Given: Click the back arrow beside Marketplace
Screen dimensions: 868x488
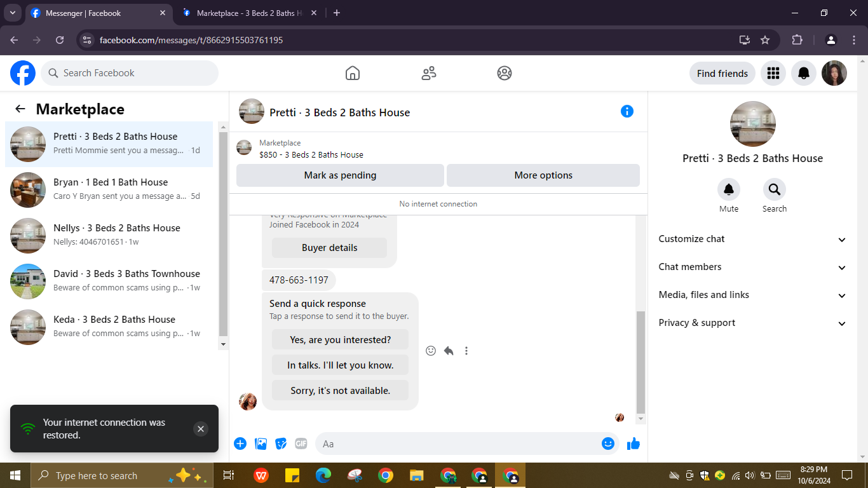Looking at the screenshot, I should [x=20, y=109].
